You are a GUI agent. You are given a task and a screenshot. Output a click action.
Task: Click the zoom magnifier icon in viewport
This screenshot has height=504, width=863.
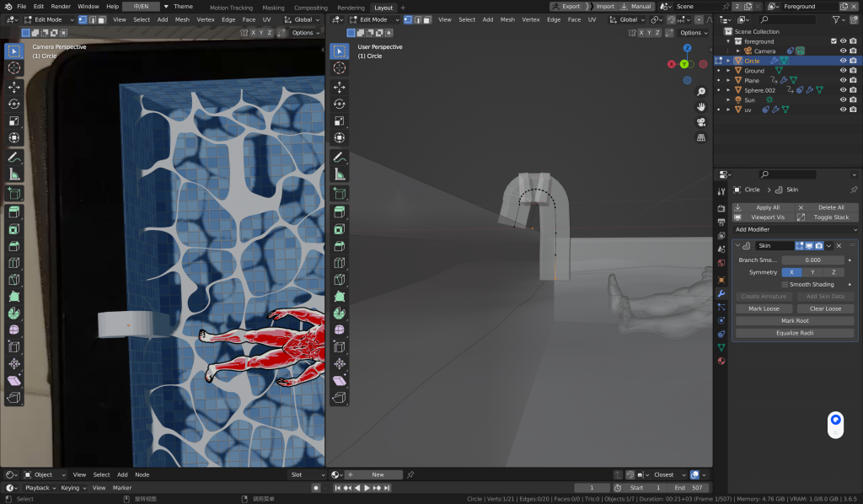pos(700,92)
